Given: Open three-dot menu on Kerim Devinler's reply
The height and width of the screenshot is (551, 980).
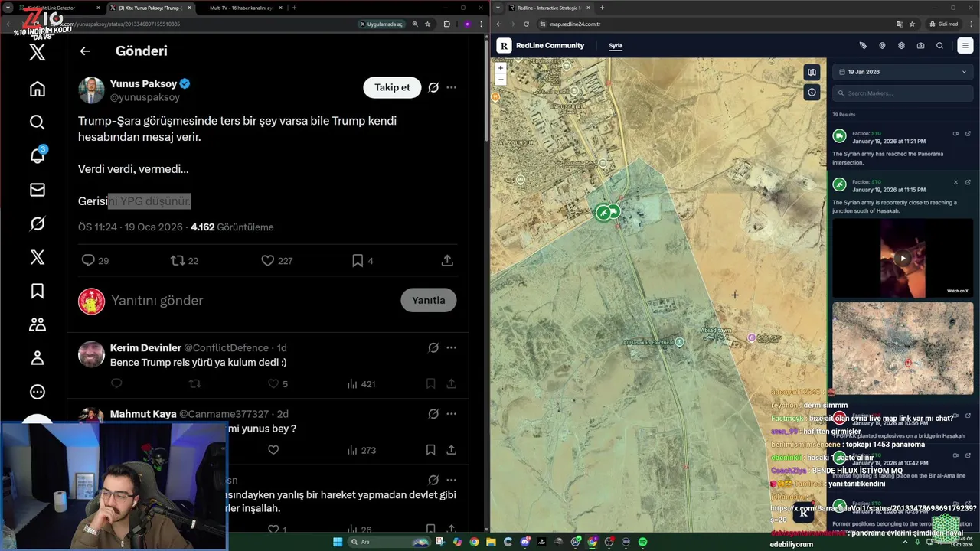Looking at the screenshot, I should (x=452, y=347).
